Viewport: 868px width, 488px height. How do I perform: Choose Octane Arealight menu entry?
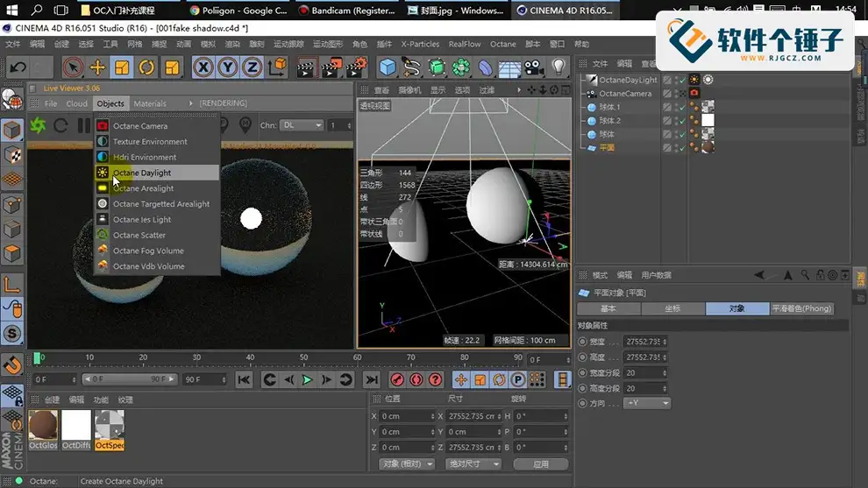coord(157,188)
